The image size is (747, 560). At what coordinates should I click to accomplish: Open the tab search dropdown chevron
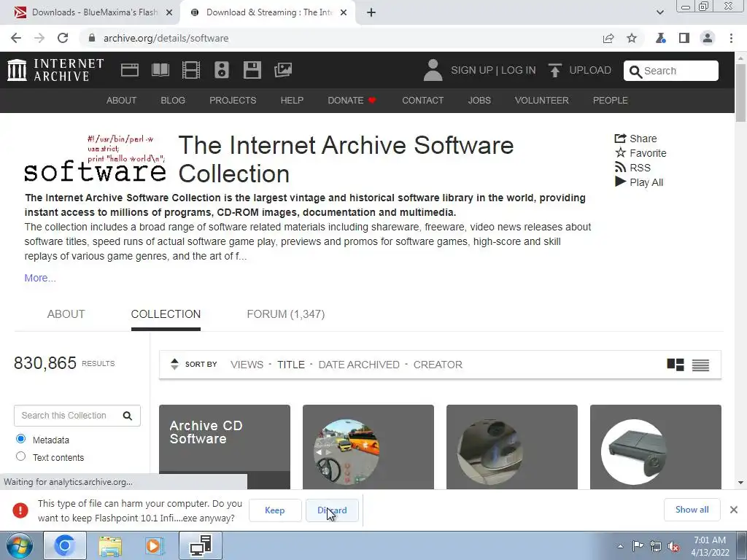tap(659, 12)
